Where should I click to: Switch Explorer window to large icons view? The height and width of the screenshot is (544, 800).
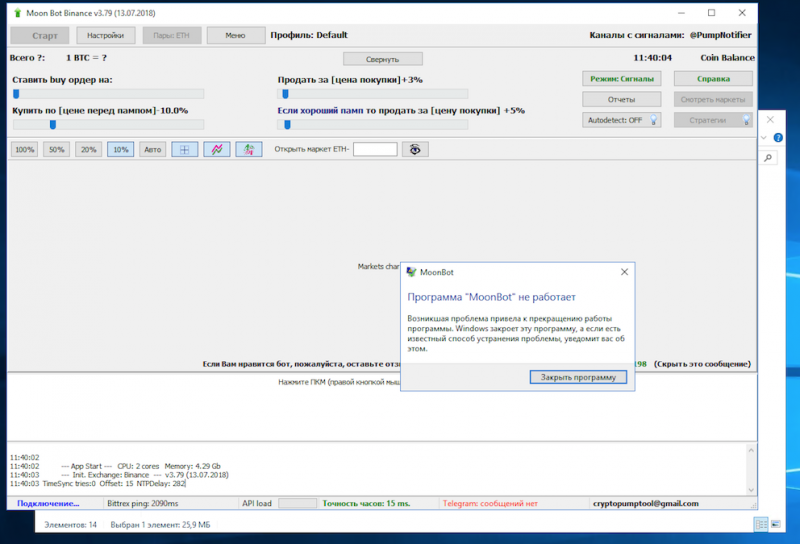776,524
